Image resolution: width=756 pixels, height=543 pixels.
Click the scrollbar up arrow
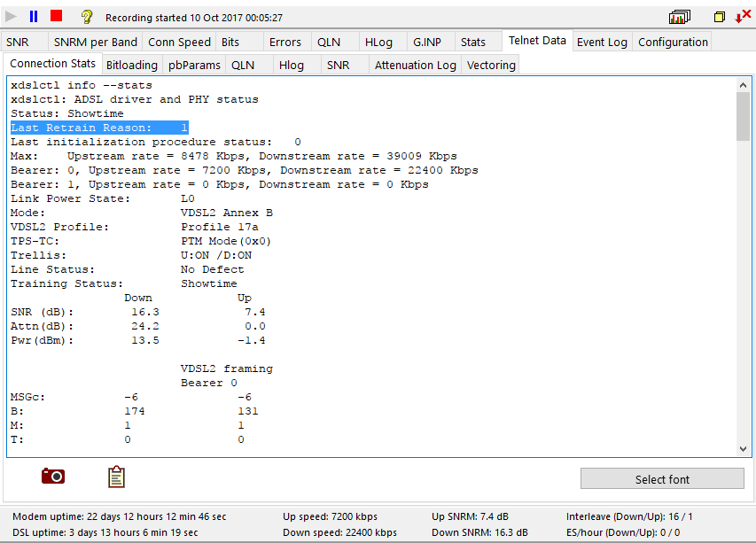click(x=743, y=85)
